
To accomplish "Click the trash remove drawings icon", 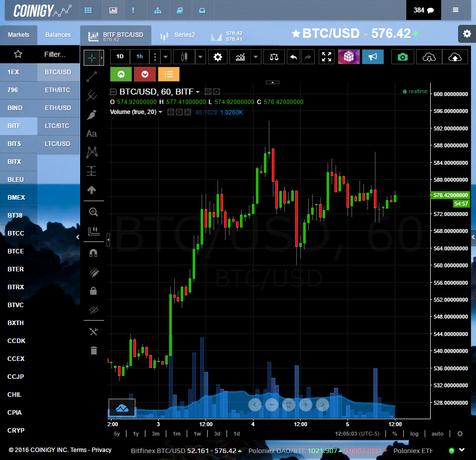I will coord(94,350).
